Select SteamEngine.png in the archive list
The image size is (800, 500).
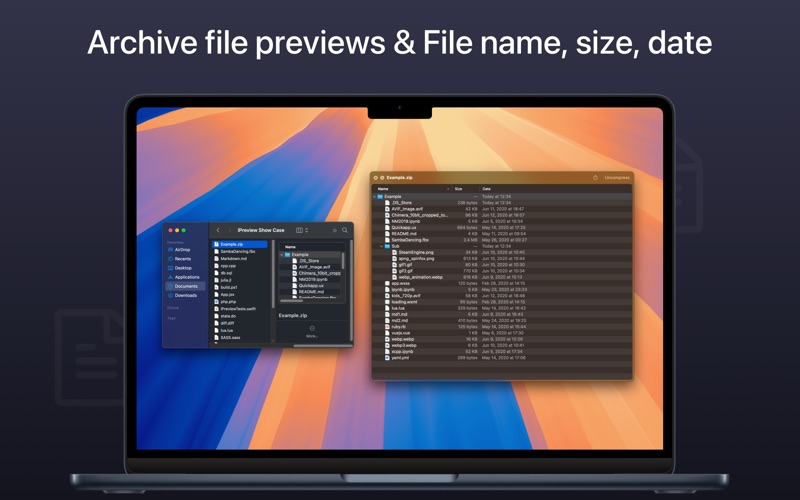click(415, 252)
